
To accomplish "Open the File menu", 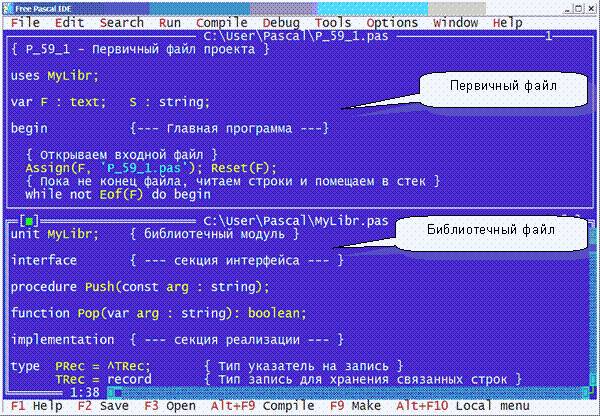I will click(25, 23).
